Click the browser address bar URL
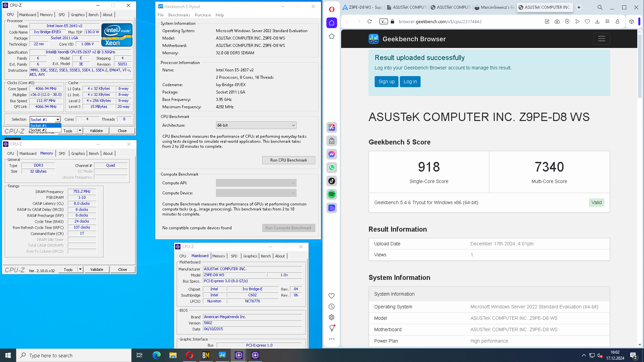 coord(440,21)
